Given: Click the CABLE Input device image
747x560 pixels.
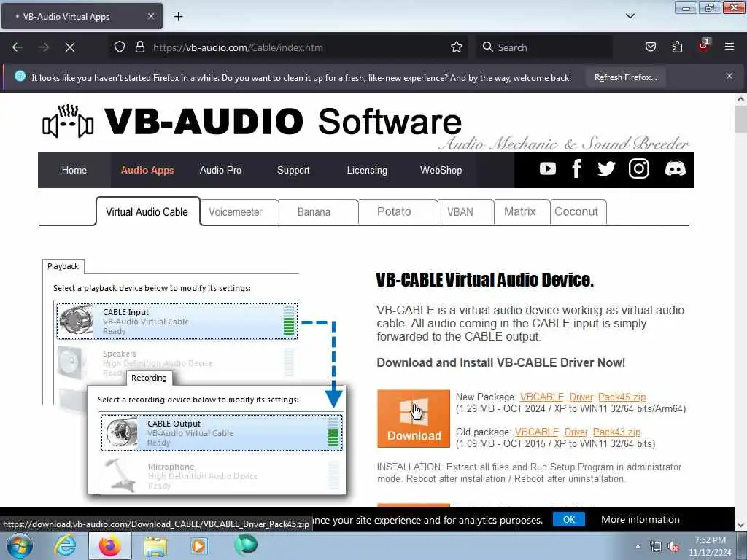Looking at the screenshot, I should (x=76, y=321).
